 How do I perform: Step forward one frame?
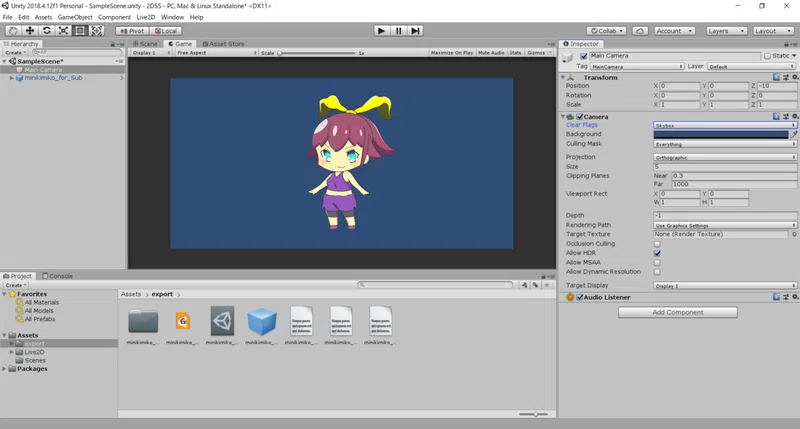pyautogui.click(x=416, y=31)
